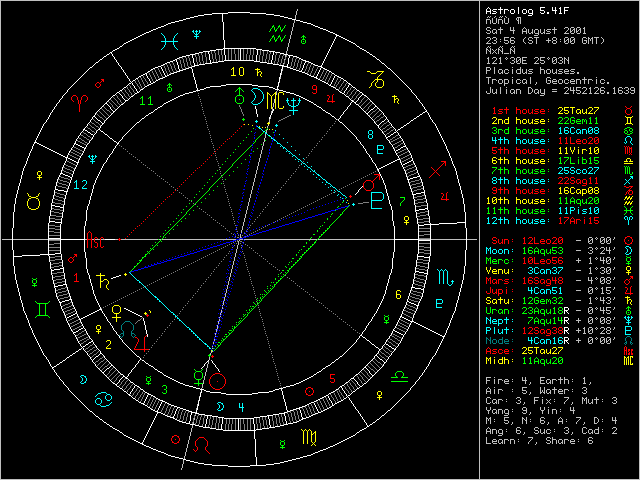
Task: Click the large red Sun circle at the chart bottom
Action: (217, 378)
